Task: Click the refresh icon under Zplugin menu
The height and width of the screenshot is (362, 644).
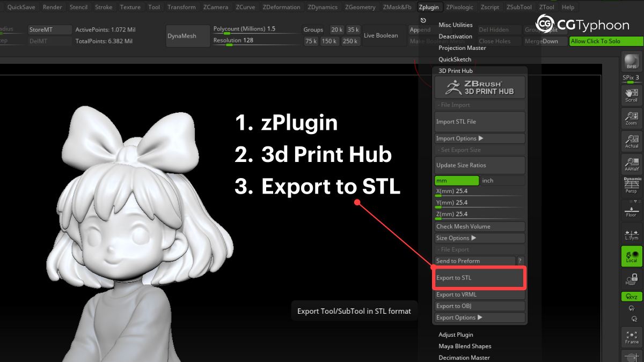Action: point(423,20)
